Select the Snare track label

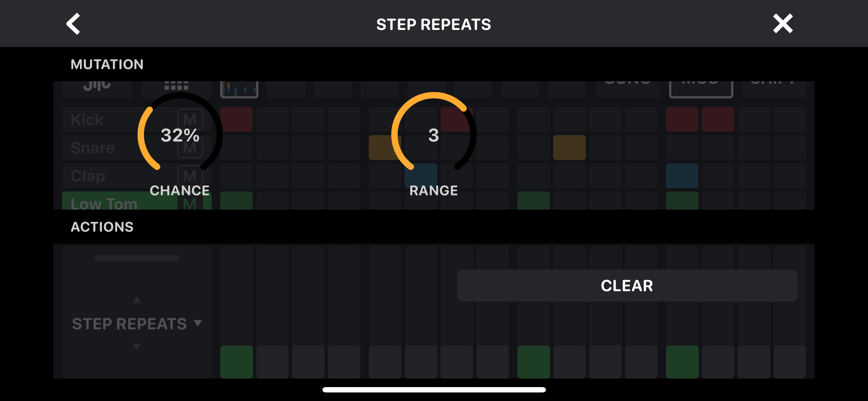pyautogui.click(x=93, y=148)
